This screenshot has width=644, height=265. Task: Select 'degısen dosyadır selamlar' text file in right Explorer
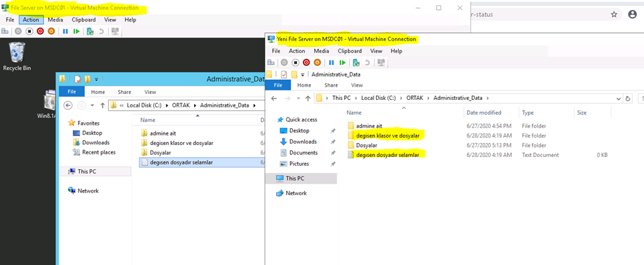click(x=387, y=155)
